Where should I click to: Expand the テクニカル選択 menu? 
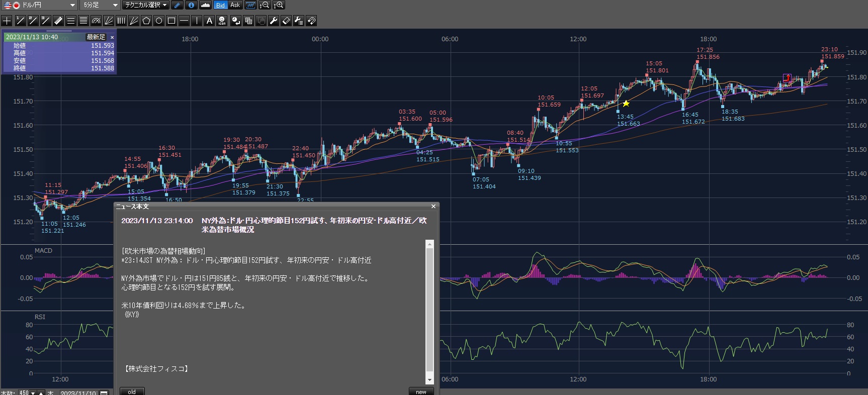146,5
